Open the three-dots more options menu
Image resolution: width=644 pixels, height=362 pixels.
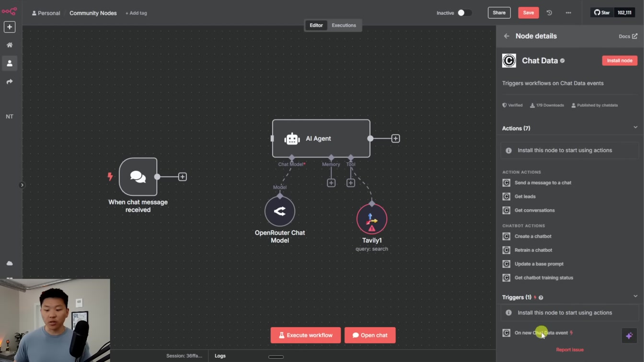(568, 13)
